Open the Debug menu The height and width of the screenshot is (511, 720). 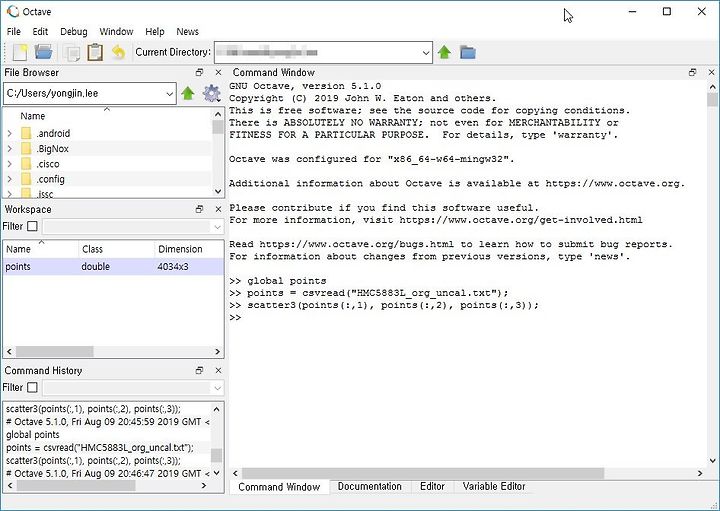point(73,32)
